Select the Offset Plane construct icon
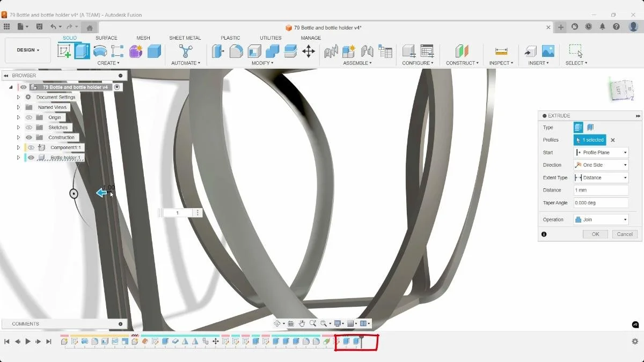Viewport: 644px width, 362px height. pos(462,51)
